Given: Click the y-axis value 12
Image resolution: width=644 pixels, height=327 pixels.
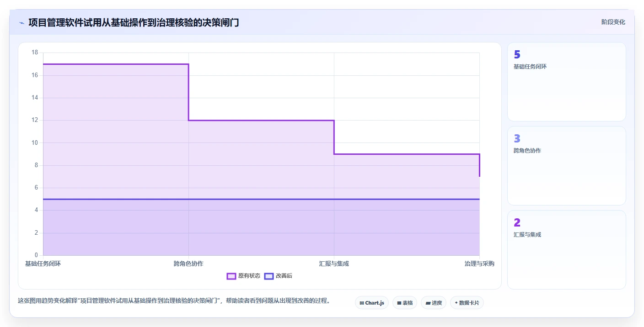Looking at the screenshot, I should [35, 120].
